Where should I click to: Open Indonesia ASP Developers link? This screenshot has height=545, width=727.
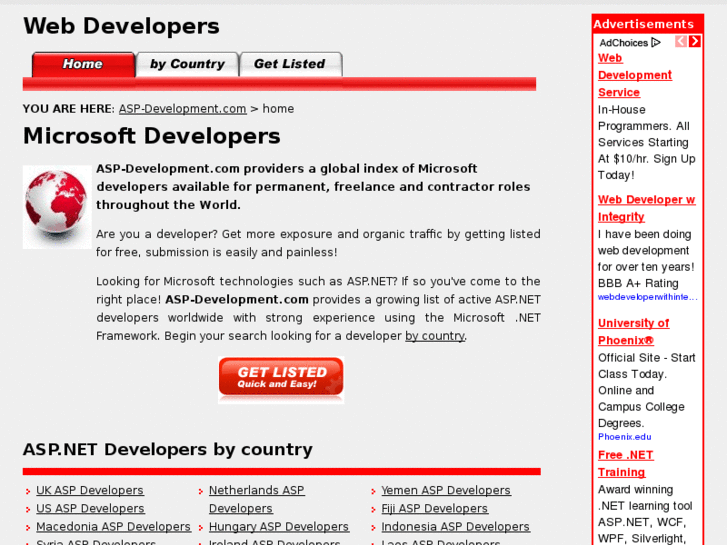455,526
